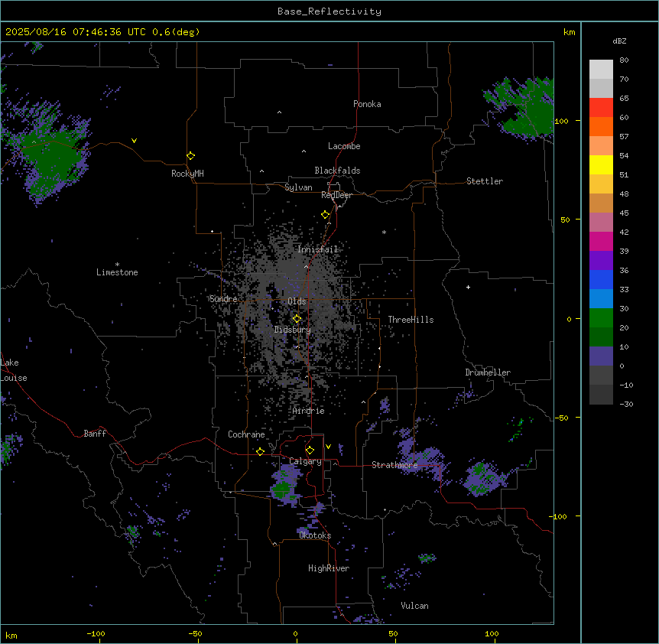Click the Blackfalds city label
The height and width of the screenshot is (644, 659).
(337, 171)
